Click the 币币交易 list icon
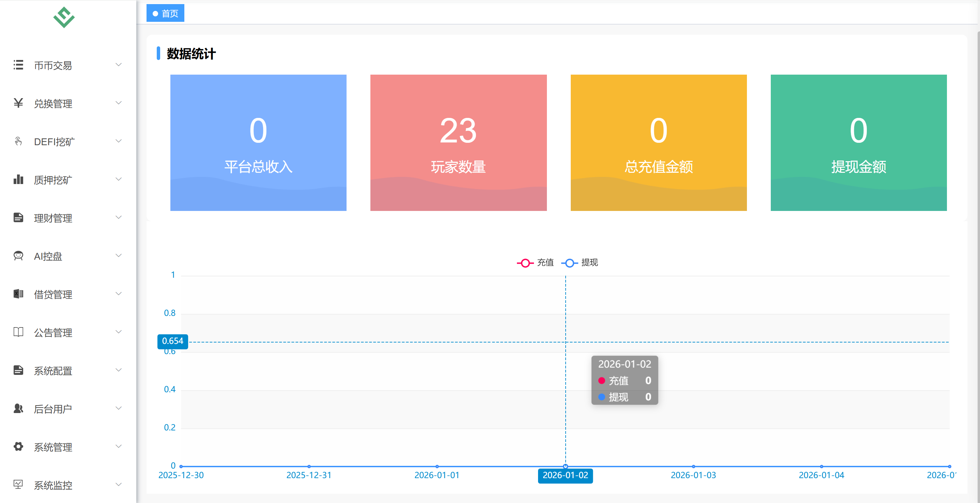Screen dimensions: 980x503 (x=18, y=65)
